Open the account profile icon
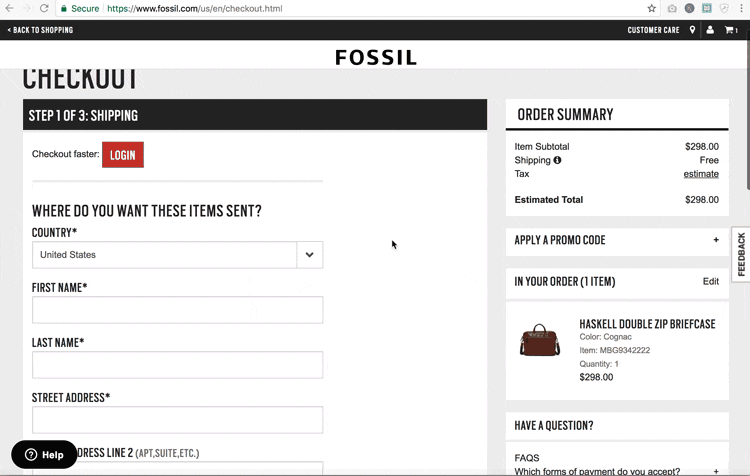The image size is (750, 476). [710, 30]
